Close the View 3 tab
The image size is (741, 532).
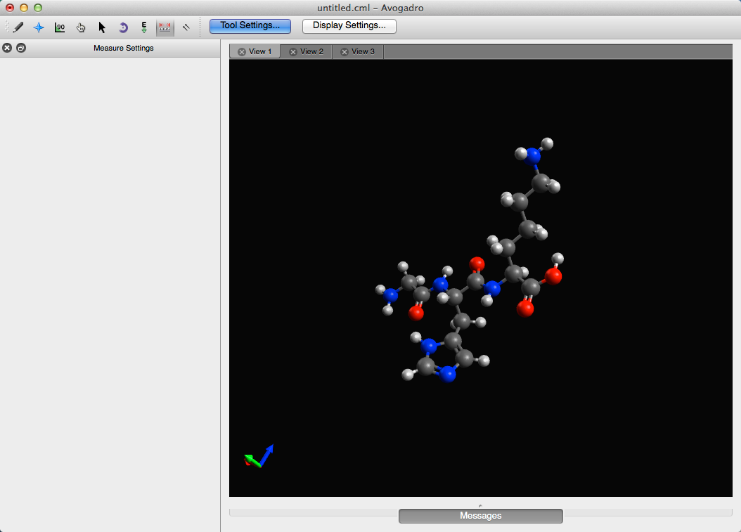tap(345, 51)
